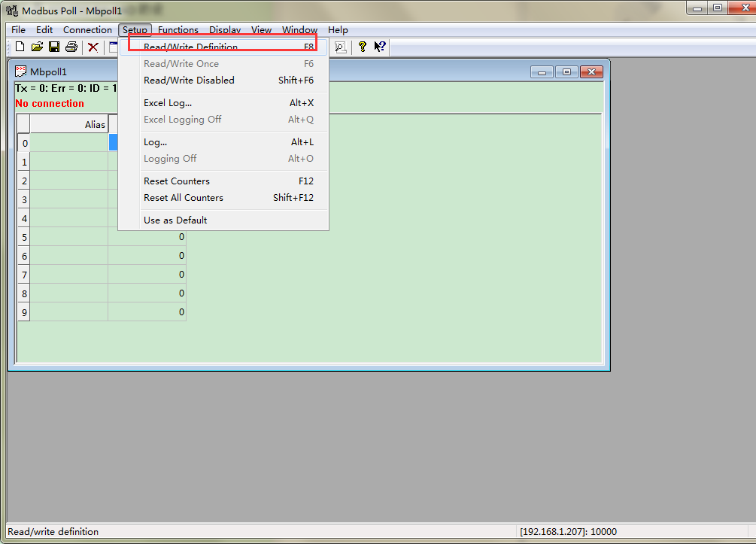Click the yellow question mark About icon
The image size is (756, 544).
tap(363, 47)
